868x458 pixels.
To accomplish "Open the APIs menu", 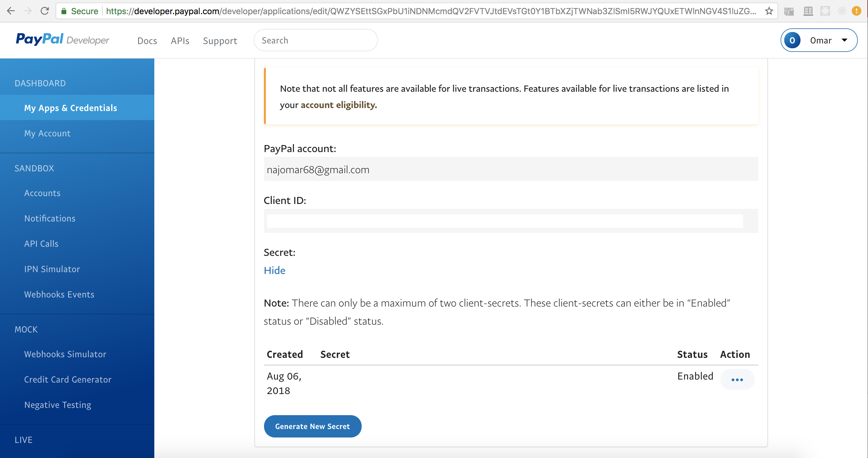I will [180, 41].
